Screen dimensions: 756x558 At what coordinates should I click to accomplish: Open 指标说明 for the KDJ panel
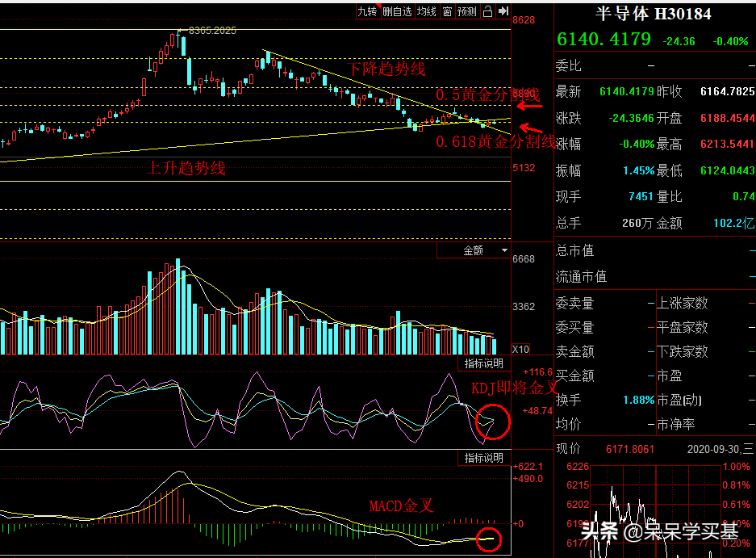[x=483, y=363]
